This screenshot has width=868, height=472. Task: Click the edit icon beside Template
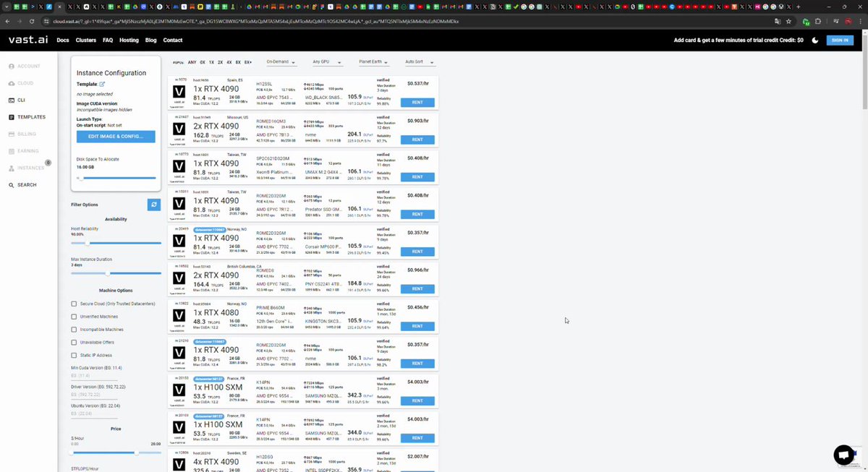(x=102, y=85)
